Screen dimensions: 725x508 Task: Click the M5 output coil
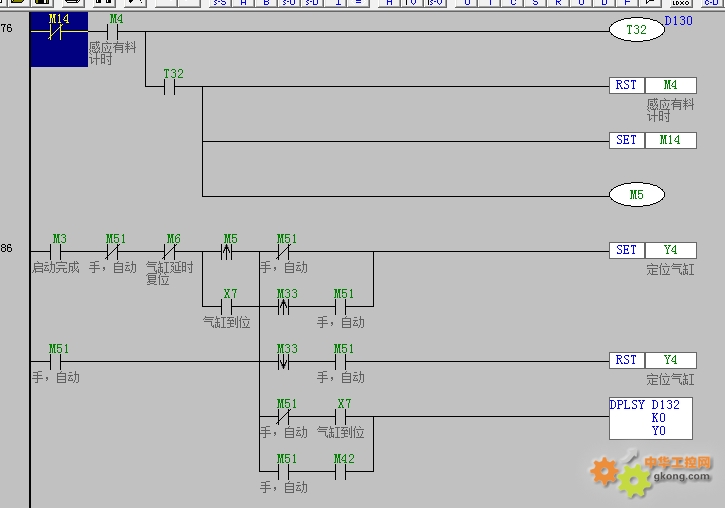pyautogui.click(x=637, y=195)
